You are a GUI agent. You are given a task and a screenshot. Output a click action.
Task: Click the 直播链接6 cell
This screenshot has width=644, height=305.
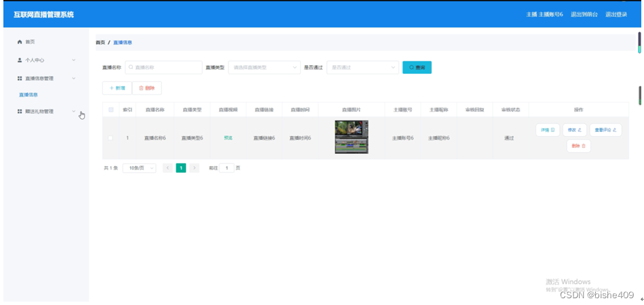(x=264, y=138)
